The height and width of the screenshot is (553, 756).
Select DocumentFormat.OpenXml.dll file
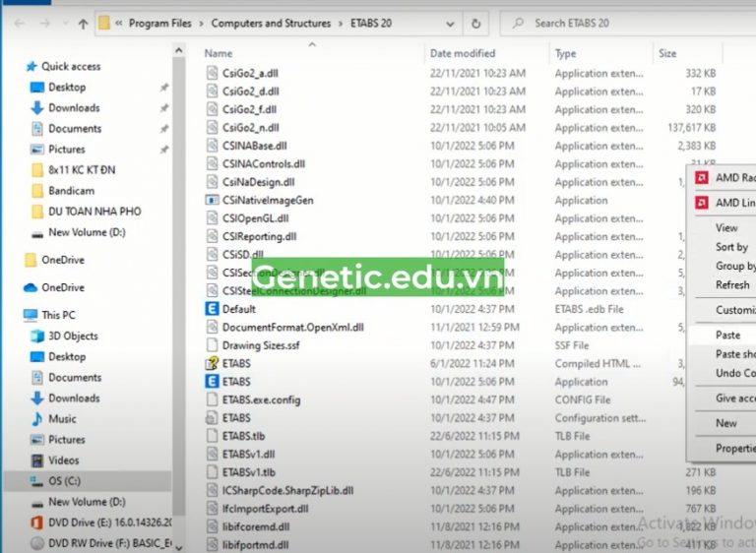pos(292,328)
